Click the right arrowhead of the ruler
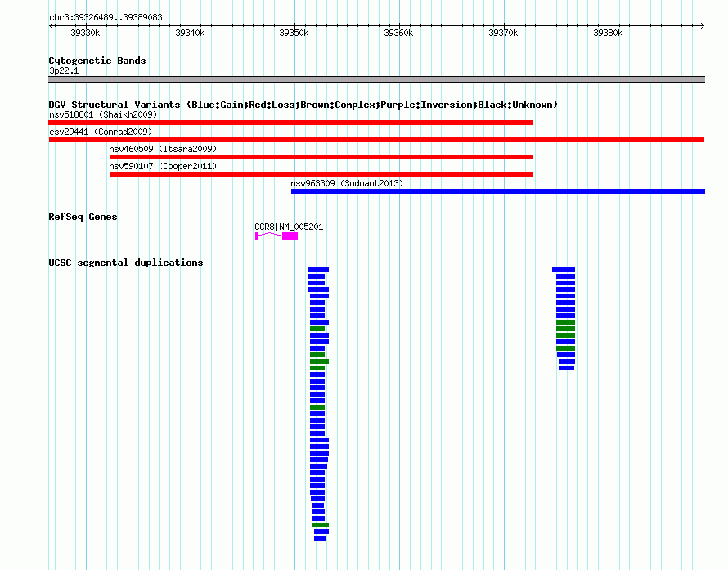 703,26
